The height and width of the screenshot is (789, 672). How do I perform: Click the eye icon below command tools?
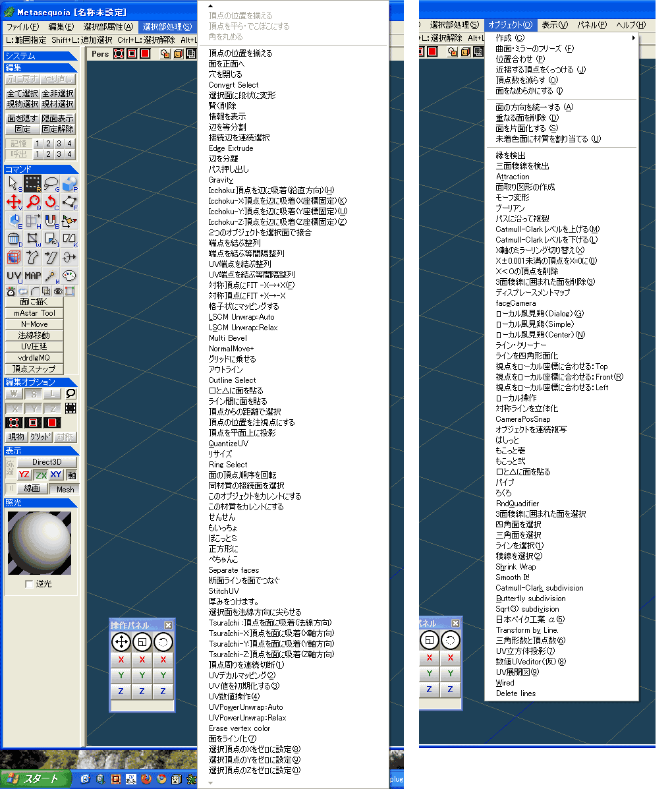59,291
